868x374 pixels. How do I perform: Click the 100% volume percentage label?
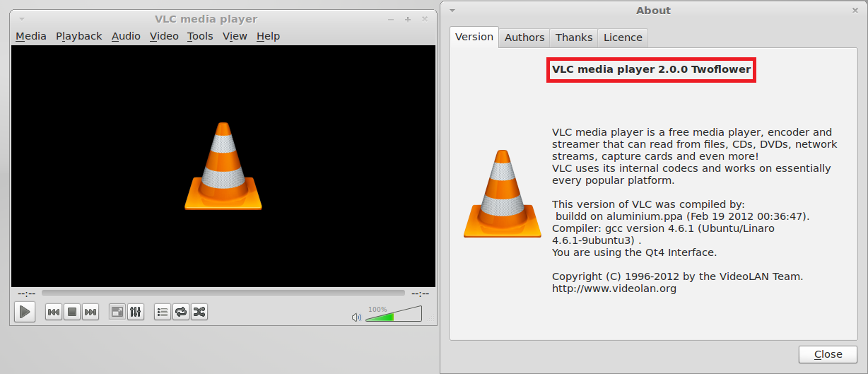pyautogui.click(x=377, y=309)
